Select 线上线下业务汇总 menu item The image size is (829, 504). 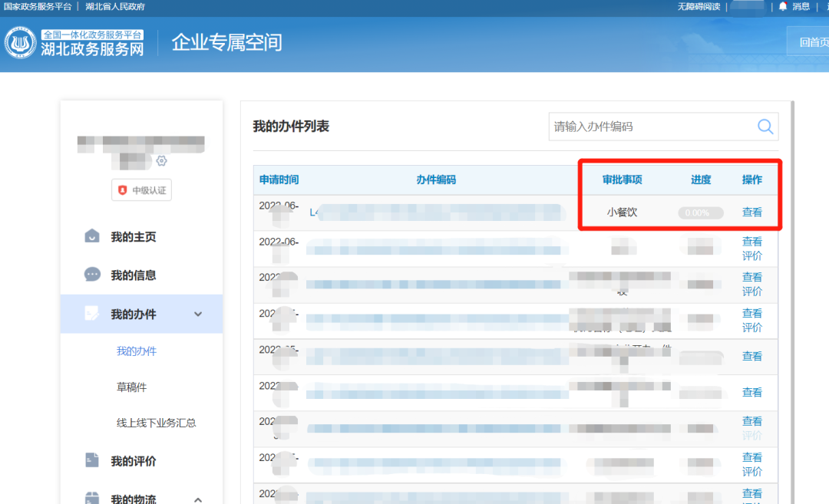pyautogui.click(x=156, y=423)
